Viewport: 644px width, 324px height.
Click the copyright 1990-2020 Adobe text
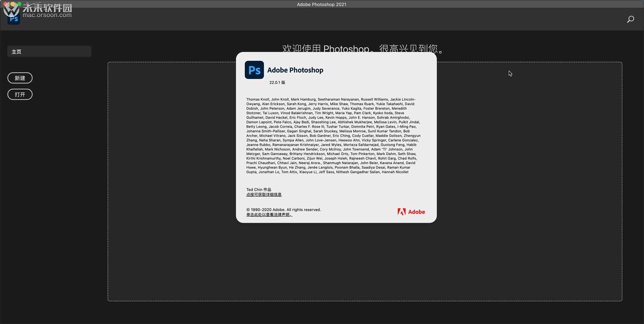(283, 209)
